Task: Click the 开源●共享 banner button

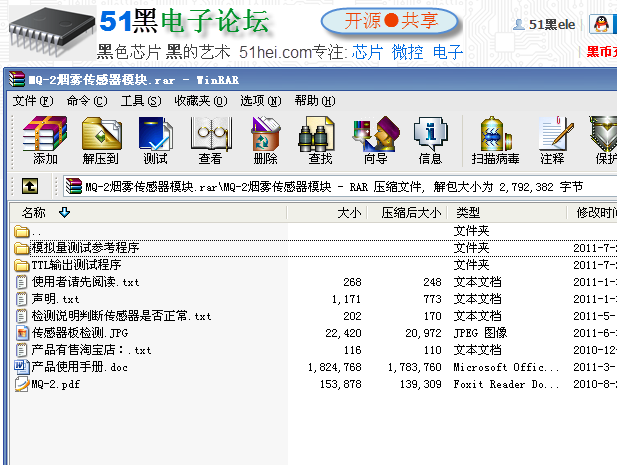Action: tap(390, 21)
